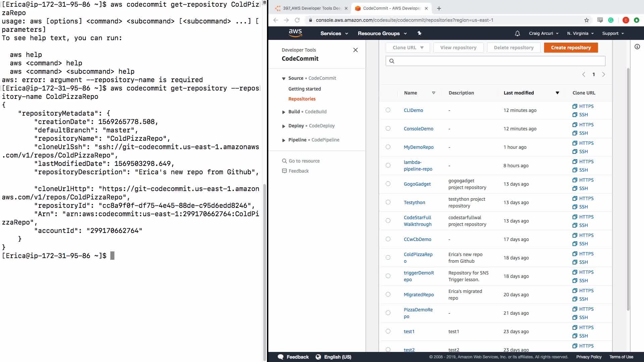
Task: Close the Developer Tools side panel
Action: pos(356,50)
